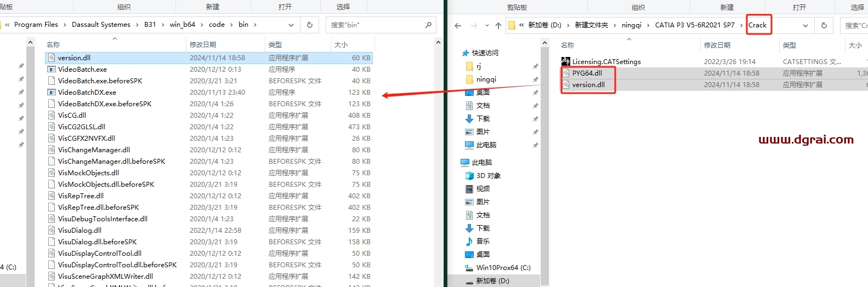Select VisMockObjects.dll in the list
The height and width of the screenshot is (287, 868).
pyautogui.click(x=88, y=173)
